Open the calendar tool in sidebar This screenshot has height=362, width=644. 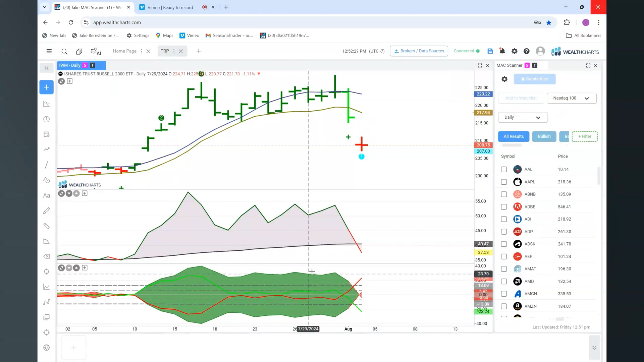[47, 134]
